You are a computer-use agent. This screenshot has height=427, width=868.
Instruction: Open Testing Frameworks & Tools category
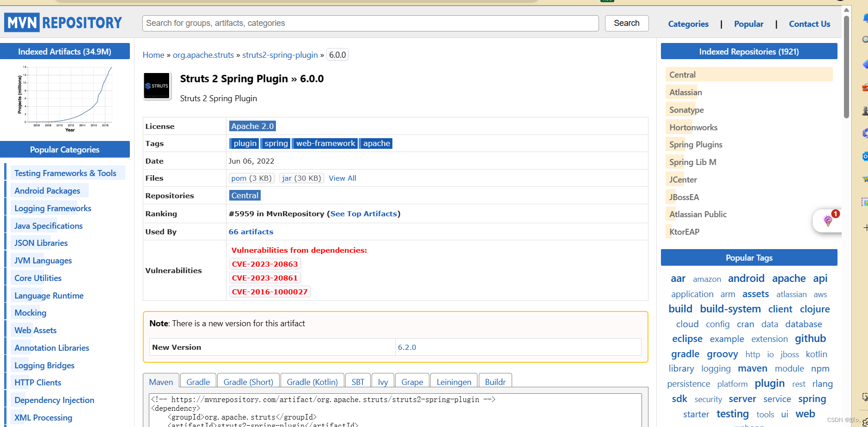pyautogui.click(x=65, y=173)
